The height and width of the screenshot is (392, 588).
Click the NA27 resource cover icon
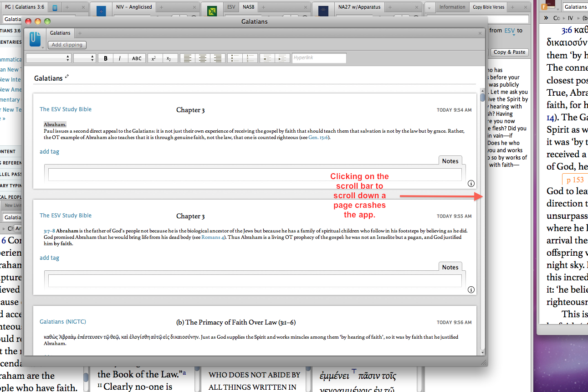coord(323,10)
